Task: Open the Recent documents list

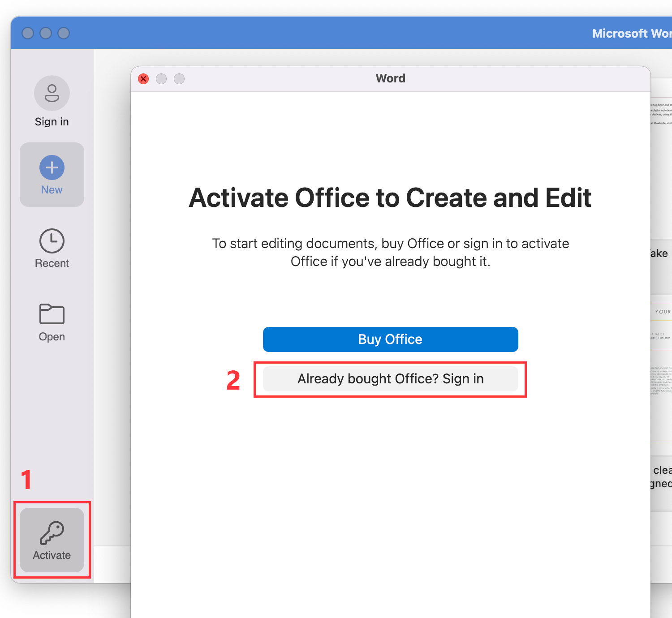Action: (52, 249)
